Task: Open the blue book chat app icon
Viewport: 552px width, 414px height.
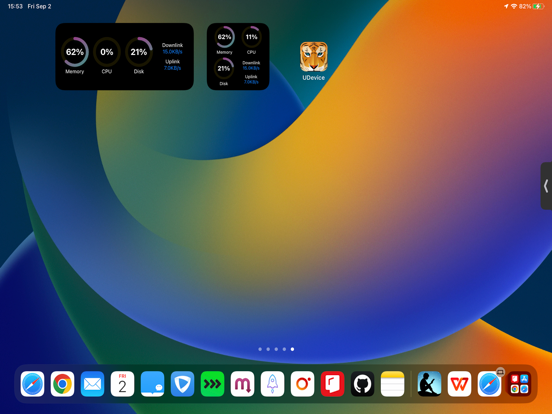Action: coord(152,384)
